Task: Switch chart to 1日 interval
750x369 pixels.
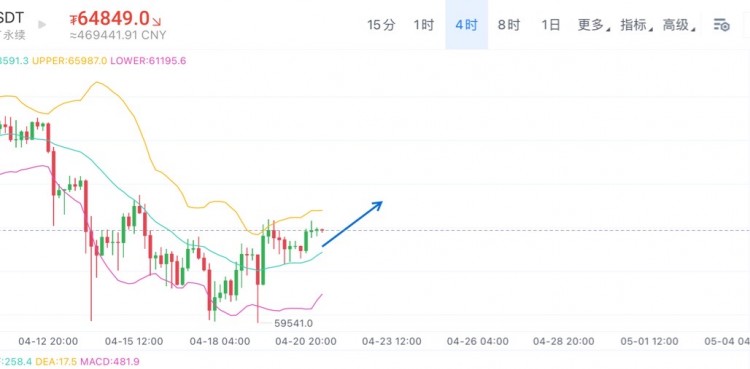Action: click(x=551, y=25)
